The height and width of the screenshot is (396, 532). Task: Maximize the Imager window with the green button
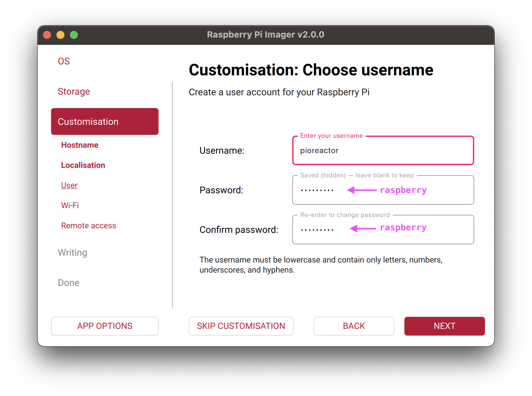(x=74, y=35)
